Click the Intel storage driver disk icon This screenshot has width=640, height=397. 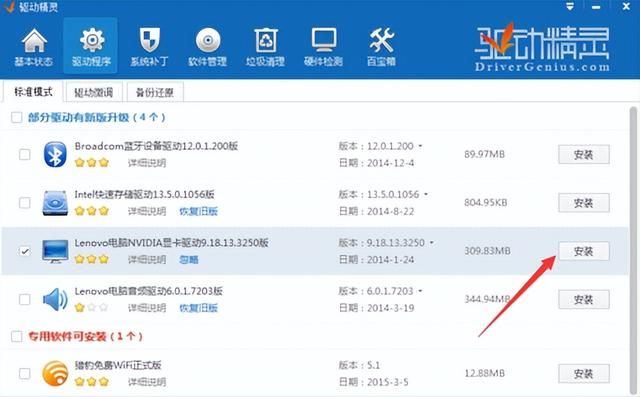point(55,203)
